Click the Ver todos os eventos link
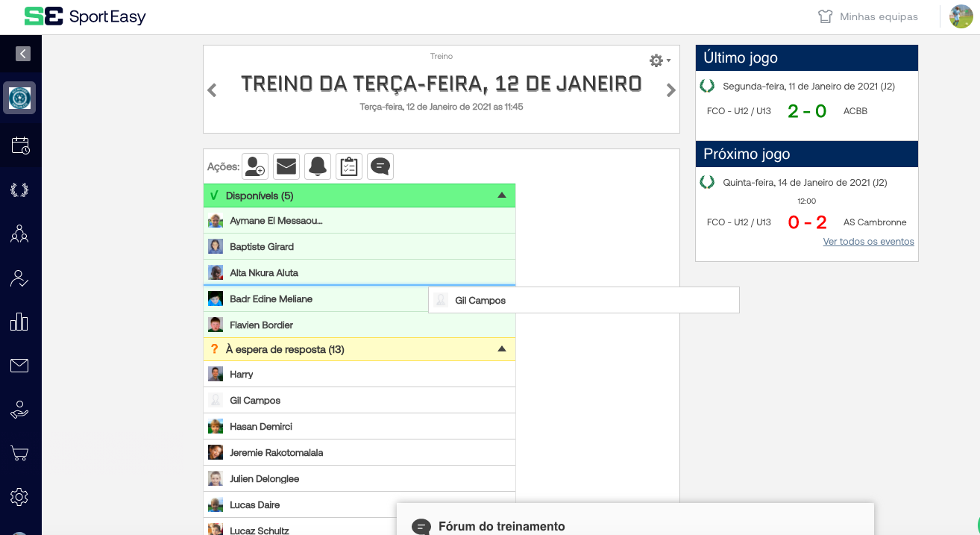The image size is (980, 535). [x=868, y=242]
